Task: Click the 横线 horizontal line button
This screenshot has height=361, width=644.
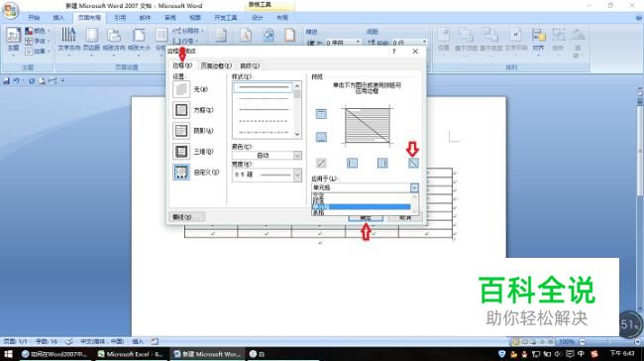Action: click(x=186, y=216)
